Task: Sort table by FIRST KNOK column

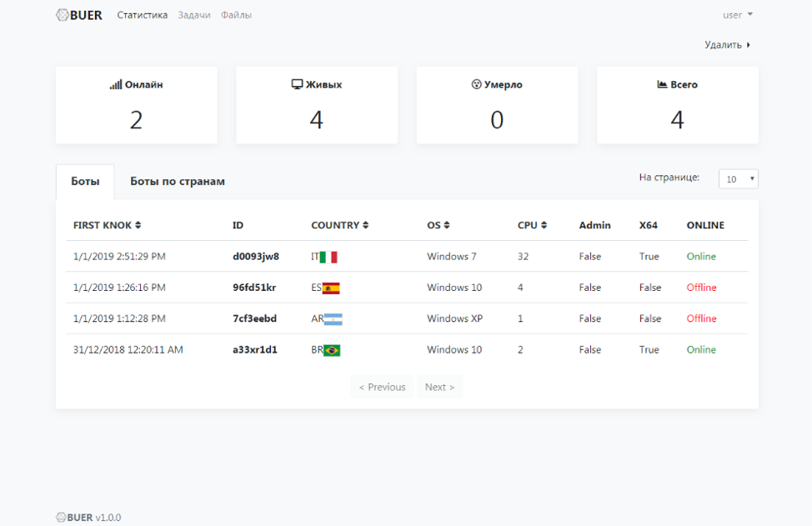Action: tap(107, 225)
